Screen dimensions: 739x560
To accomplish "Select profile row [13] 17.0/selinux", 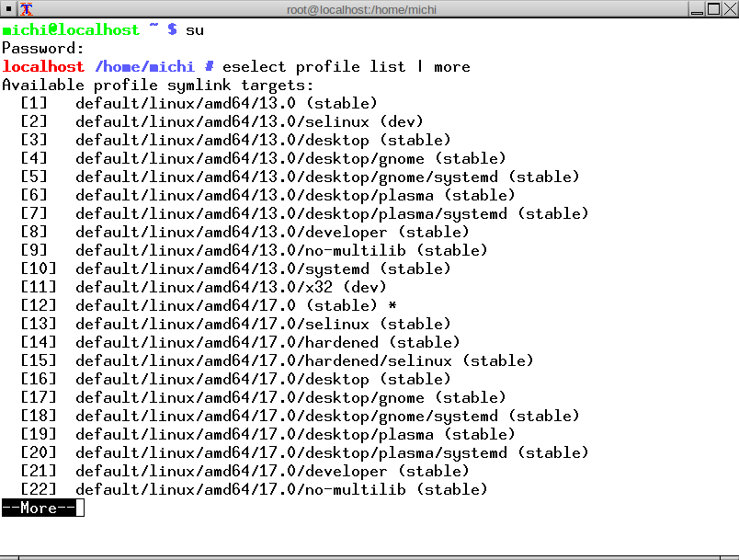I will [x=235, y=325].
